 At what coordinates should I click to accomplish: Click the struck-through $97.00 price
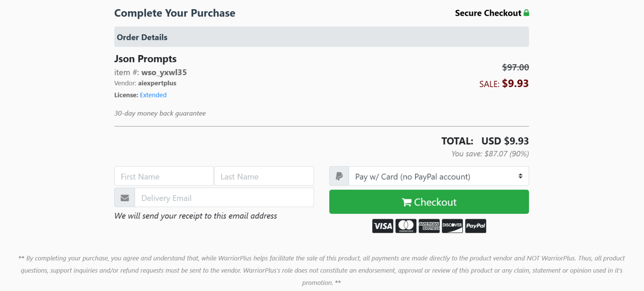point(515,67)
